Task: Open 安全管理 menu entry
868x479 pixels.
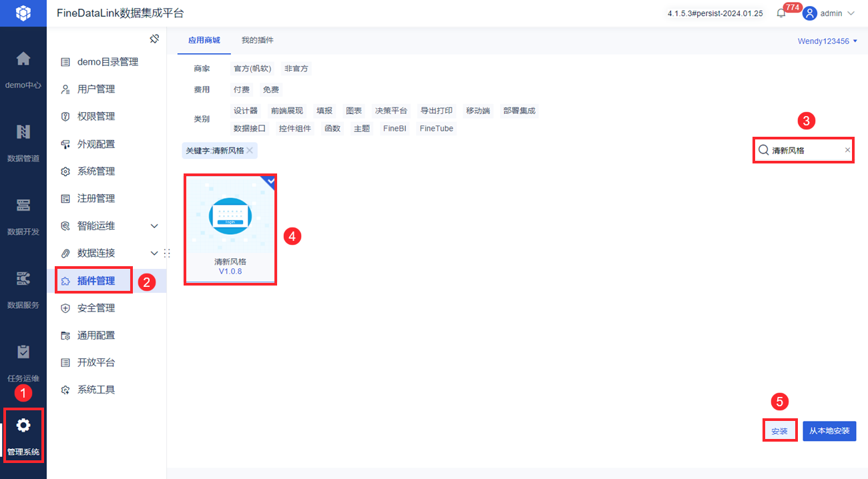Action: [96, 308]
